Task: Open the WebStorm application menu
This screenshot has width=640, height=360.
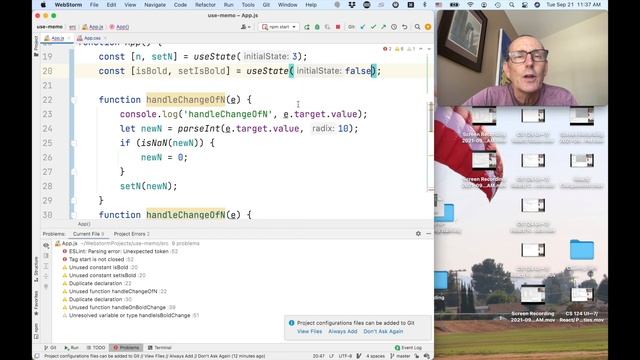Action: 68,4
